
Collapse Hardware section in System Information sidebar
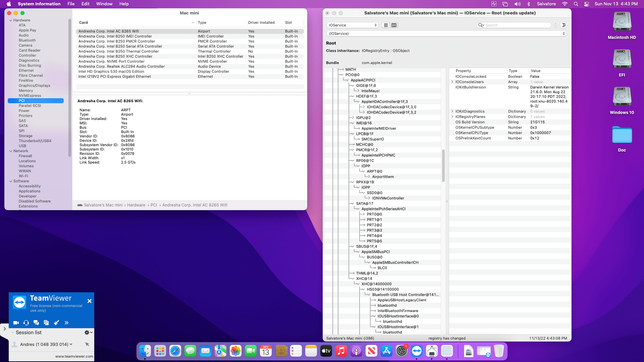pyautogui.click(x=11, y=20)
